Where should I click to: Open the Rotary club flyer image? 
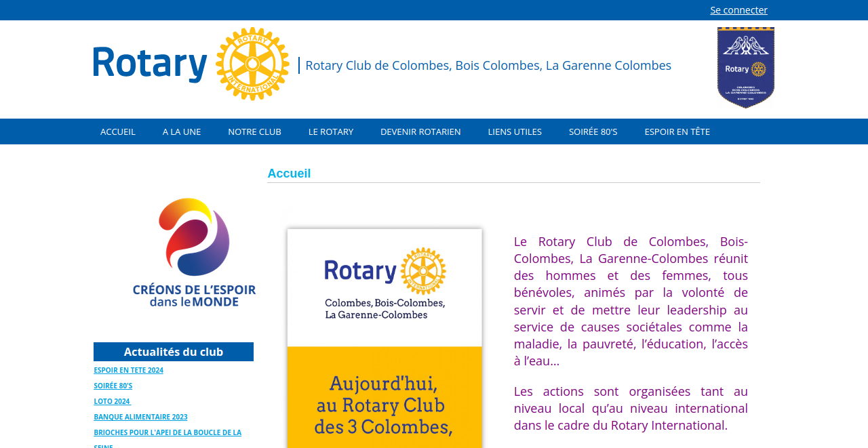(x=384, y=338)
